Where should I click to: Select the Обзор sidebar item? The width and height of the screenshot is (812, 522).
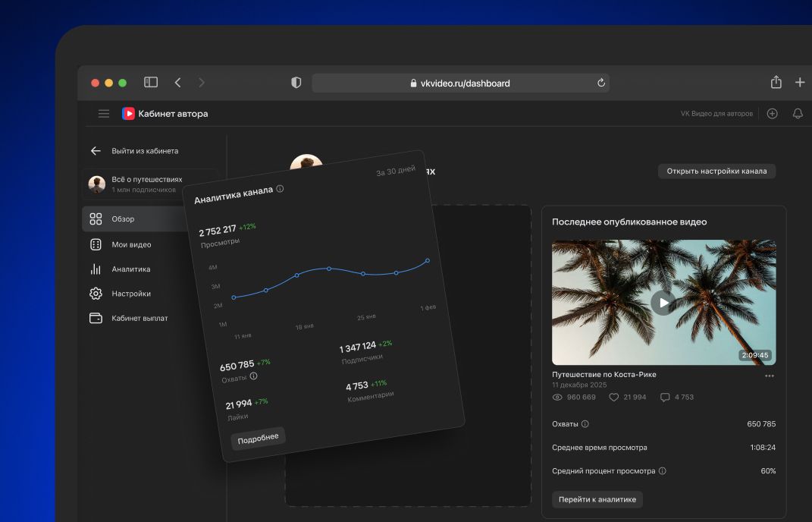tap(135, 219)
